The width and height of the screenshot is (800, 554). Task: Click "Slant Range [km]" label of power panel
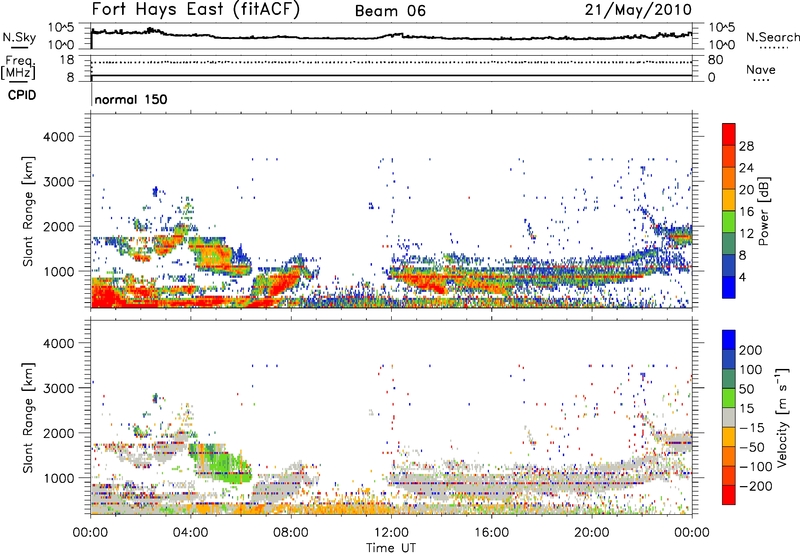click(28, 211)
